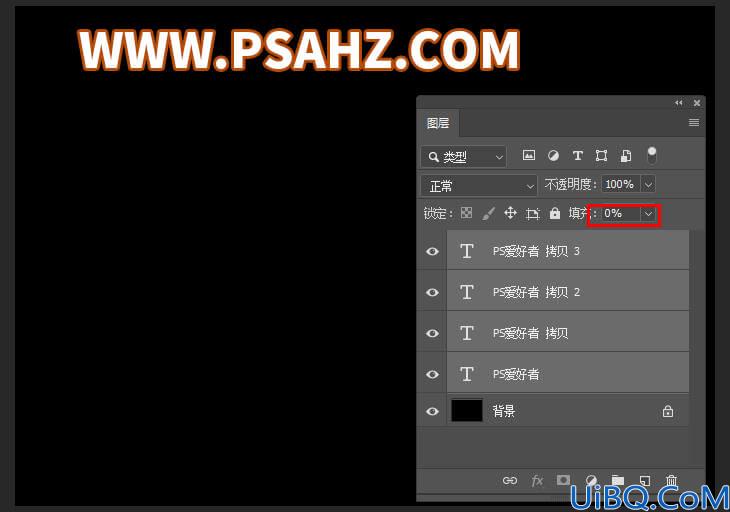Create new fill or adjustment layer
Screen dimensions: 730x512
coord(591,480)
